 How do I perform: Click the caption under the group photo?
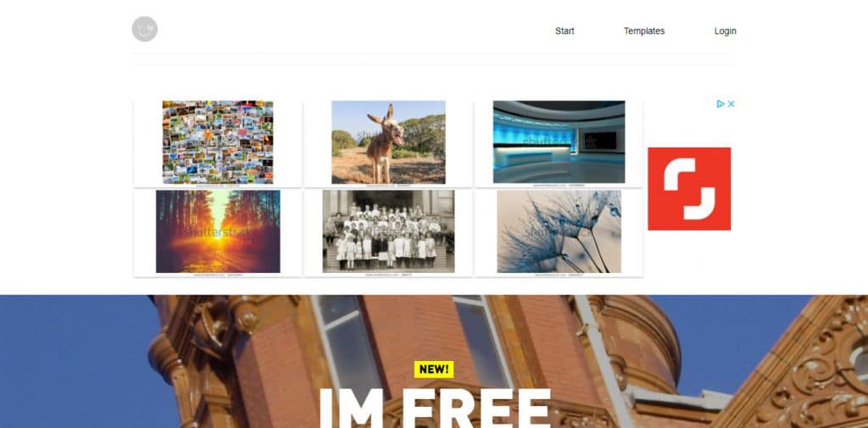388,275
